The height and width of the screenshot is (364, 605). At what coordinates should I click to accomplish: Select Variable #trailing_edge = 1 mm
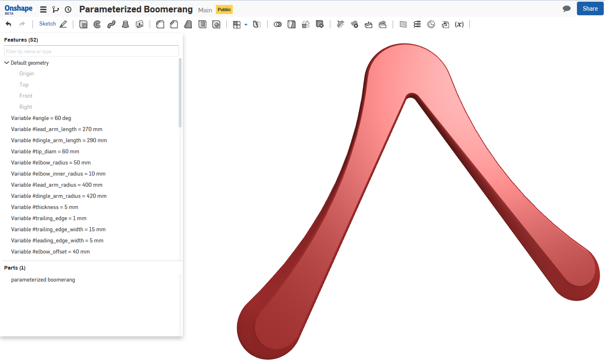click(x=49, y=218)
